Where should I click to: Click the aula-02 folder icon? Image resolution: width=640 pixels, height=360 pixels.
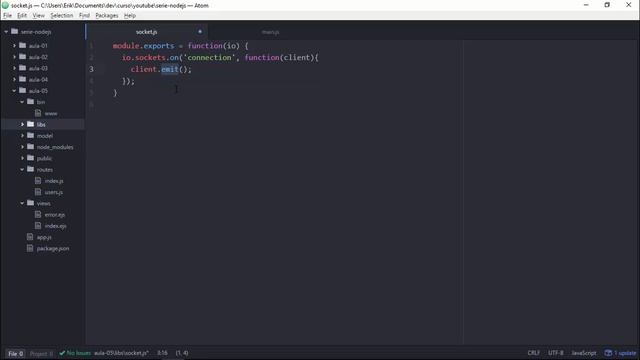click(23, 57)
